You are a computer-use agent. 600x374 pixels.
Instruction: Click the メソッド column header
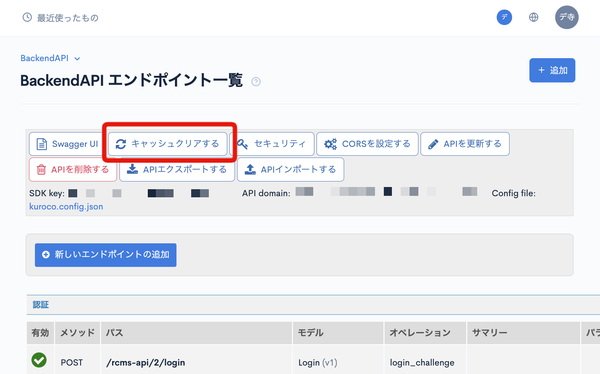point(77,333)
